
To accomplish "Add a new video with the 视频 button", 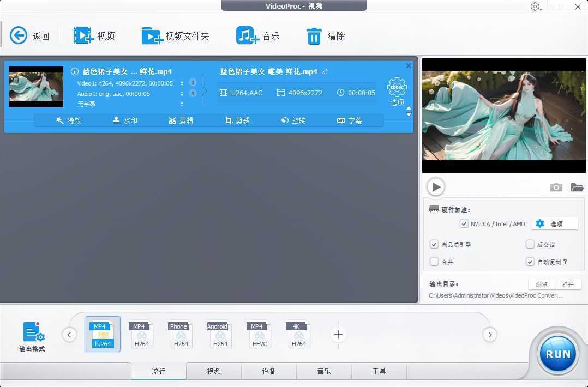I will click(93, 35).
